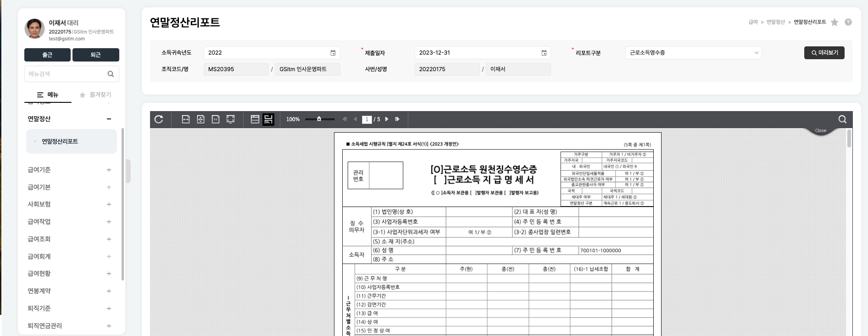Screen dimensions: 868x336
Task: Select the fit-to-width view icon
Action: 186,119
